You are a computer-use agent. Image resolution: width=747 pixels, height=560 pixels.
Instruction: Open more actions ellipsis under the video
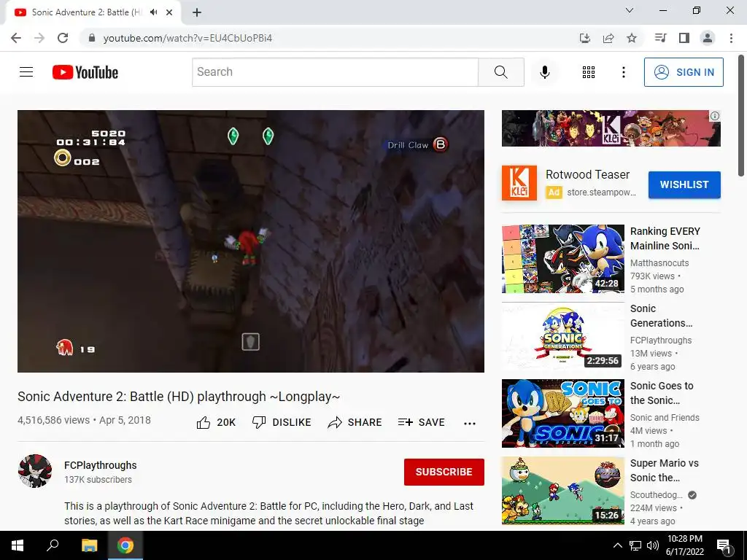470,424
